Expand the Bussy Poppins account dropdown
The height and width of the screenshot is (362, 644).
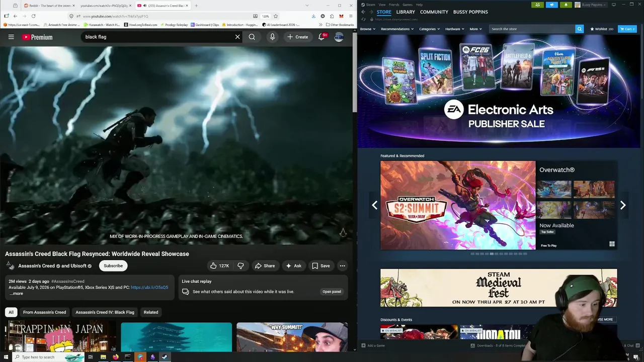click(x=591, y=5)
